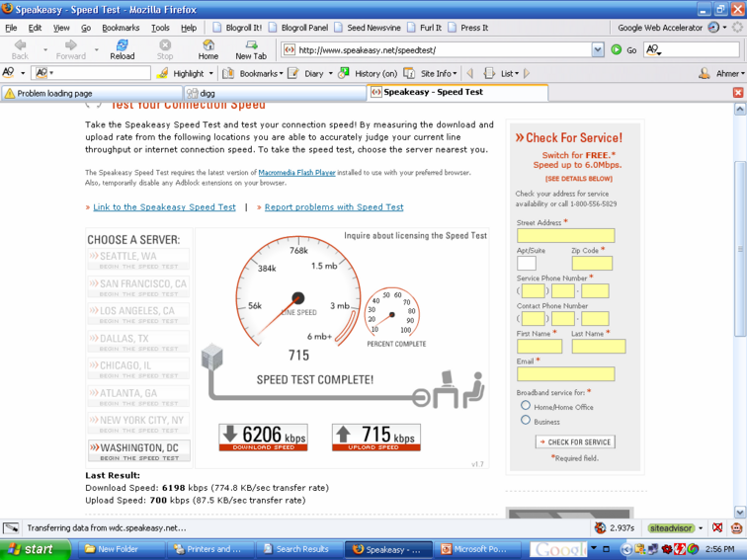Viewport: 747px width, 560px height.
Task: Open the Forward button history dropdown
Action: (x=96, y=49)
